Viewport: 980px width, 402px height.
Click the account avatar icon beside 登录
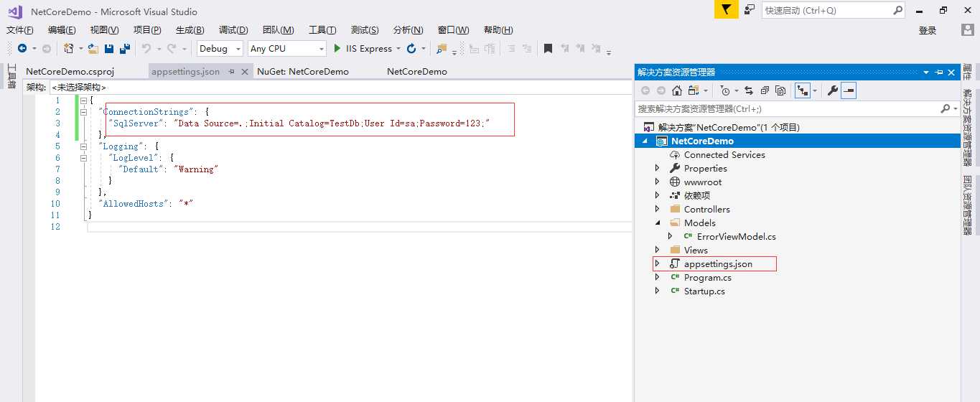tap(968, 29)
